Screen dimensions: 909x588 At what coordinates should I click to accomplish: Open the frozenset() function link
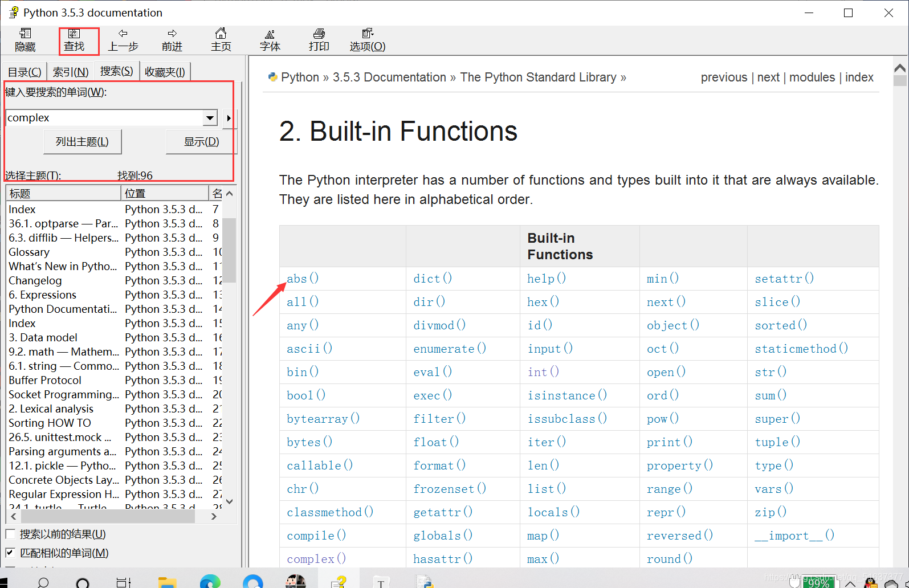tap(450, 488)
